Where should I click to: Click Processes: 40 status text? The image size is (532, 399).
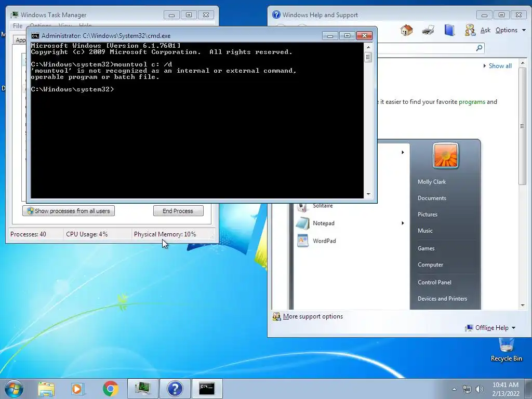click(x=28, y=234)
